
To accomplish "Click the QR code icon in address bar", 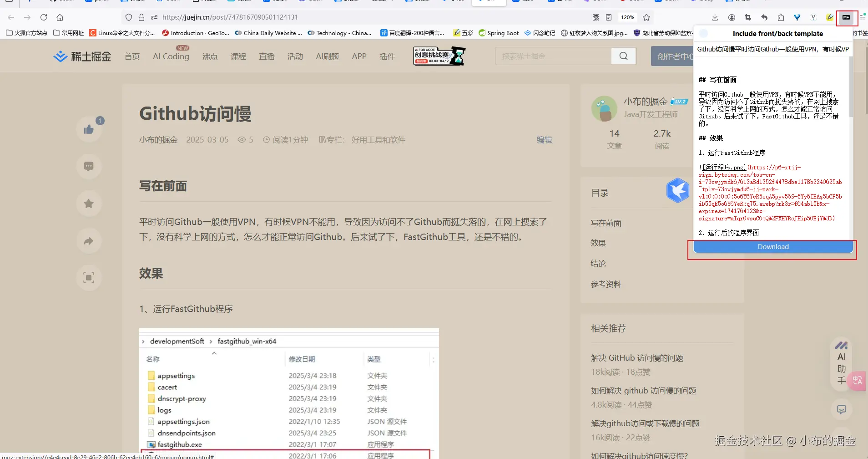I will (596, 17).
